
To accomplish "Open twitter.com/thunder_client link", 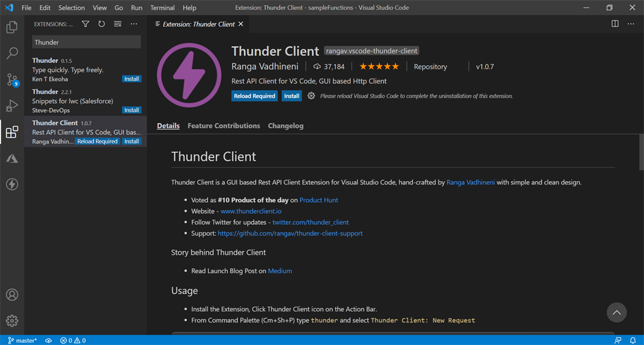I will coord(311,222).
